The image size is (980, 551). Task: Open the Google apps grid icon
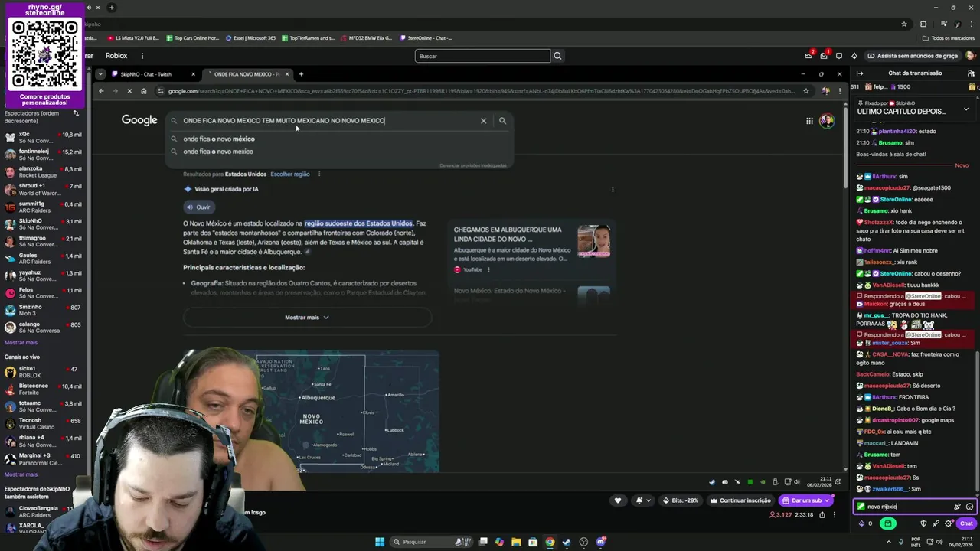[x=809, y=121]
